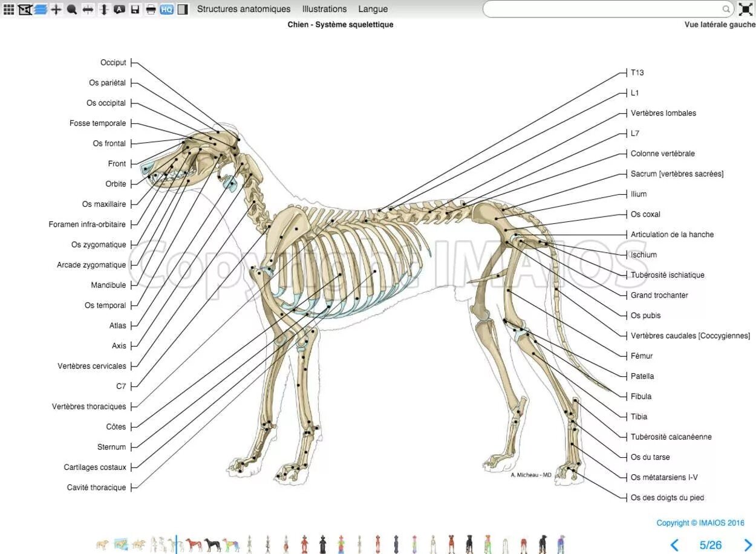Choose the magnifier zoom tool
Screen dimensions: 756x554
pyautogui.click(x=72, y=9)
